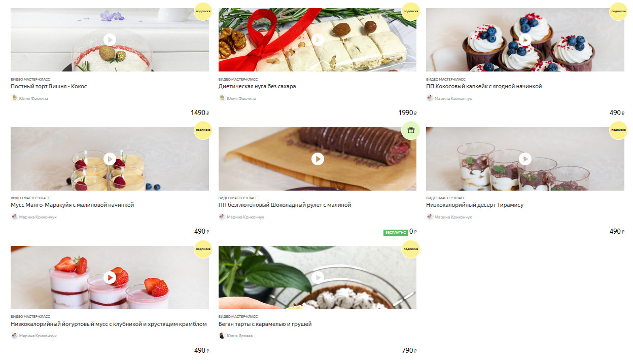
Task: Play the Шоколадный рулет с малиной video
Action: tap(318, 159)
